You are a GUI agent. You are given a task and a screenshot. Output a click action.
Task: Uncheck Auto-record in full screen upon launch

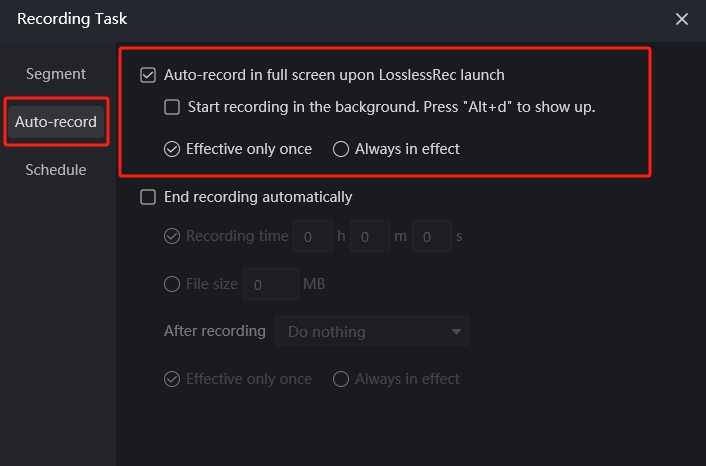tap(148, 75)
